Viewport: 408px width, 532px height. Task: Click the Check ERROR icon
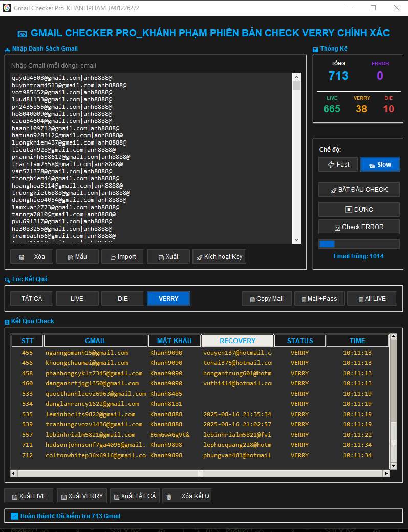(x=337, y=228)
